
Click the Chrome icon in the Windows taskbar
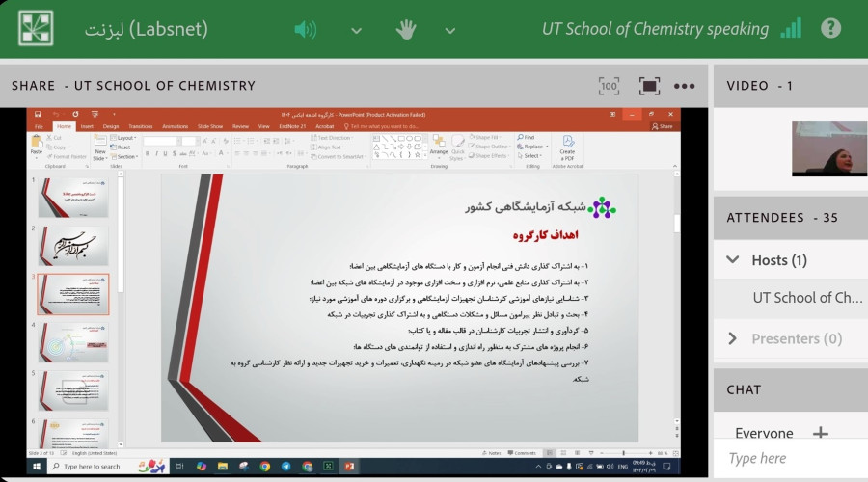264,467
